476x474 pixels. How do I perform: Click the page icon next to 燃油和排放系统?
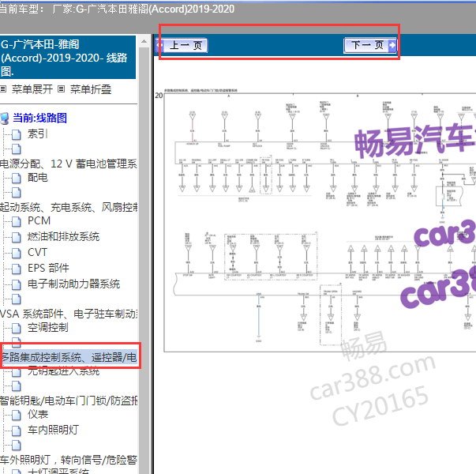(x=17, y=237)
